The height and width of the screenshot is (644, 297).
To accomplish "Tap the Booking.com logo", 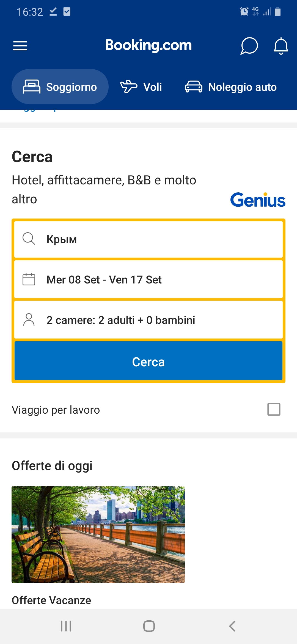I will [x=148, y=45].
